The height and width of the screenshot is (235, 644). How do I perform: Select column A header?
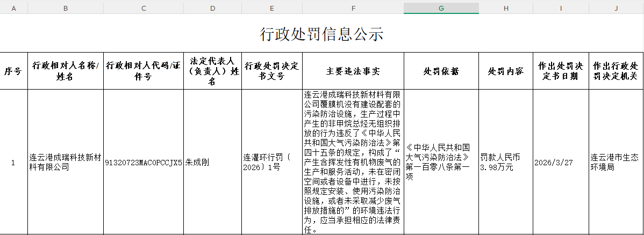pyautogui.click(x=14, y=8)
